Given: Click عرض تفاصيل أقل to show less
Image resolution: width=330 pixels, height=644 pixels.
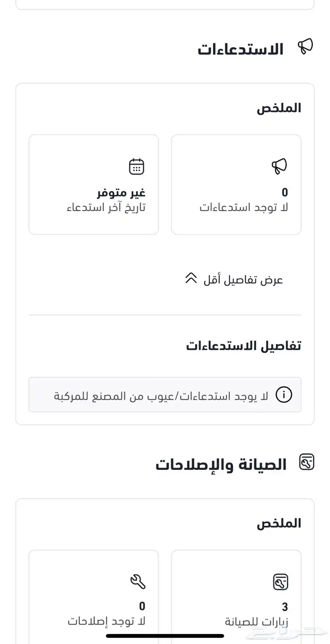Looking at the screenshot, I should pos(243,280).
